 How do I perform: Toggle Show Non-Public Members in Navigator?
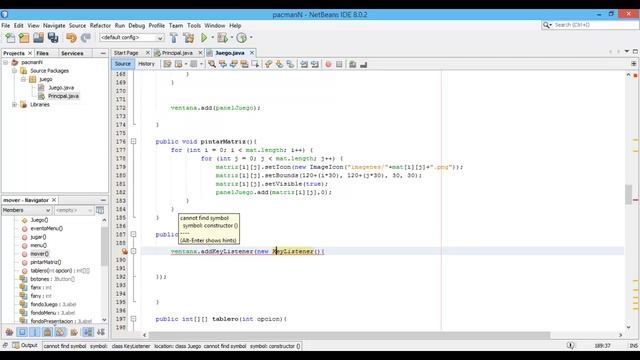[48, 332]
